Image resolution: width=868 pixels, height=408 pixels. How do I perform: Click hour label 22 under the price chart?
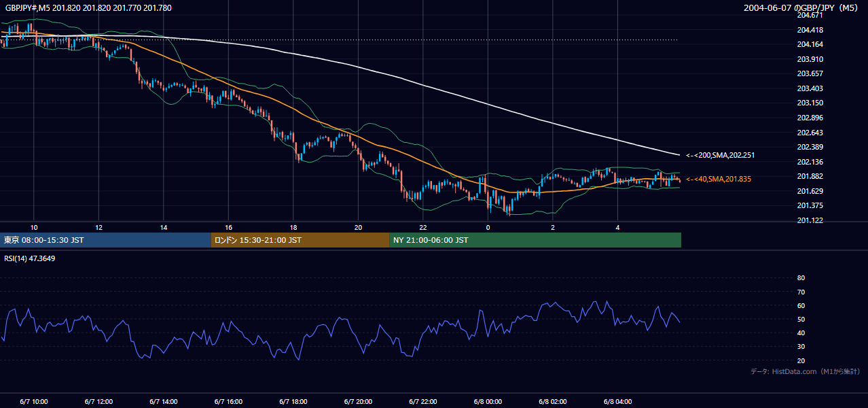point(423,227)
